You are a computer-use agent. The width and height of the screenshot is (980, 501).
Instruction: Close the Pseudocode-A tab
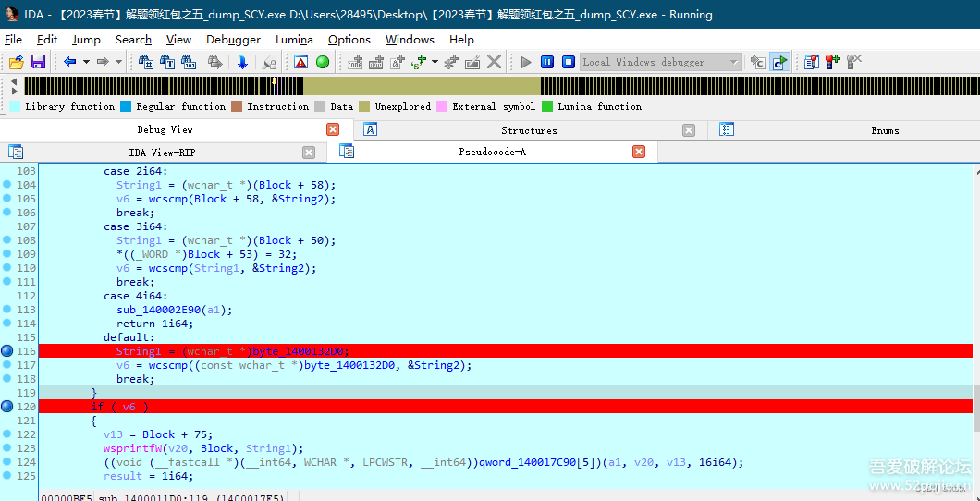pyautogui.click(x=639, y=152)
